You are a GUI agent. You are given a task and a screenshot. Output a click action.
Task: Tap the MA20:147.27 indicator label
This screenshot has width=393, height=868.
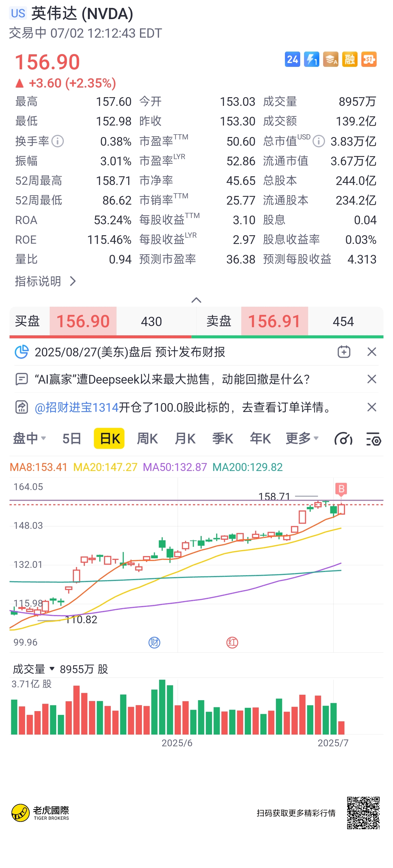coord(105,467)
